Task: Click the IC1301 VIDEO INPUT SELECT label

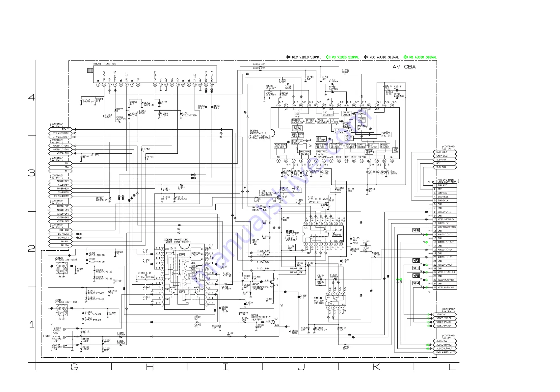Action: pos(177,241)
